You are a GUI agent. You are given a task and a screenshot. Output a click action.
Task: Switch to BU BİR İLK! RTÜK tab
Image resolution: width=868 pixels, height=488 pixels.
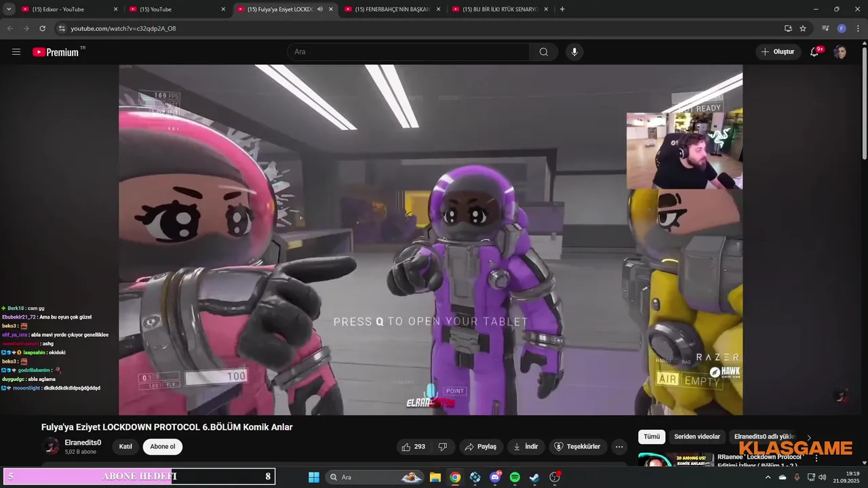pyautogui.click(x=500, y=9)
